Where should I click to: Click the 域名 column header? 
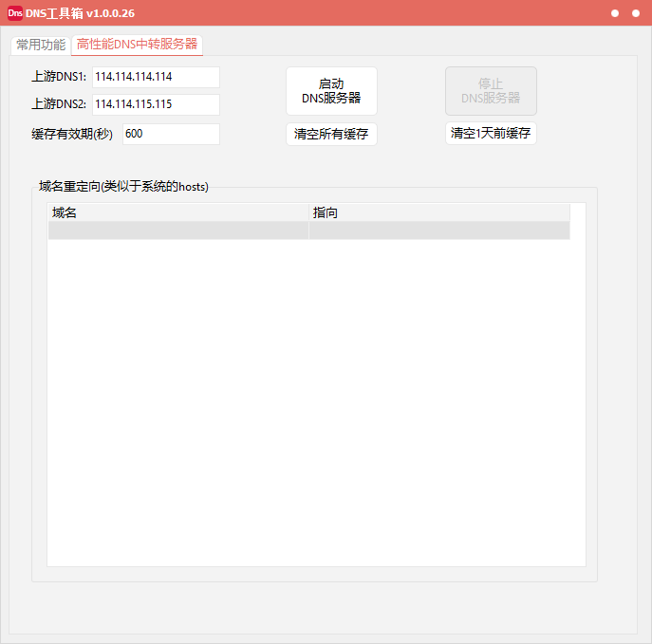click(178, 212)
